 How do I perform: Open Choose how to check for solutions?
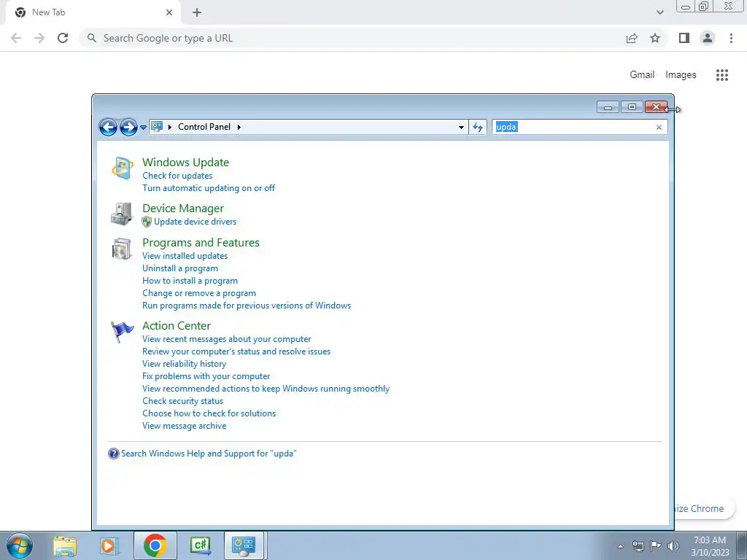209,413
